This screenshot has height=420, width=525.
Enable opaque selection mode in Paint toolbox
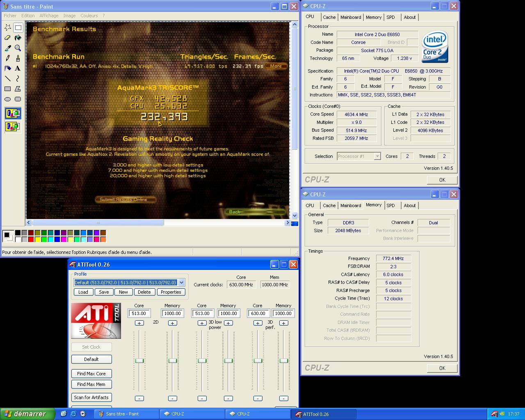(x=13, y=113)
